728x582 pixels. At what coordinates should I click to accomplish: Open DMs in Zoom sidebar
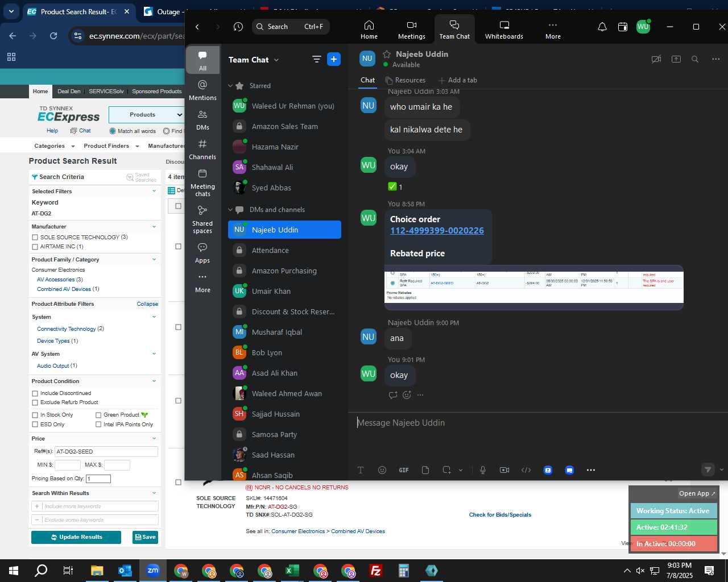202,119
